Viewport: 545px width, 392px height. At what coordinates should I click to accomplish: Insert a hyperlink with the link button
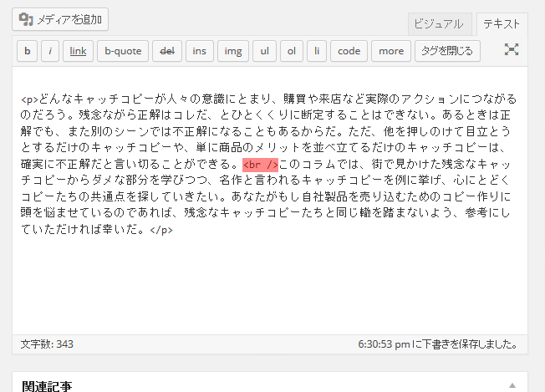[78, 51]
